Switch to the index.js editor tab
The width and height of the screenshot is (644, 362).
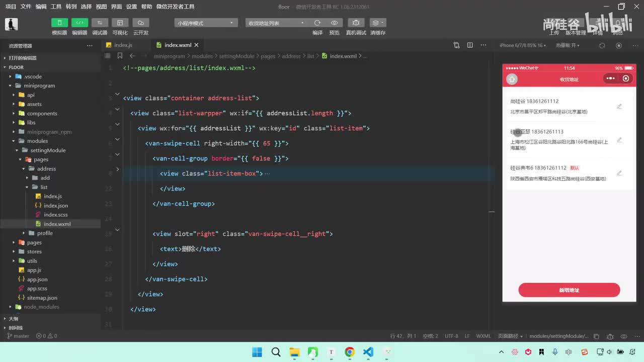coord(122,45)
